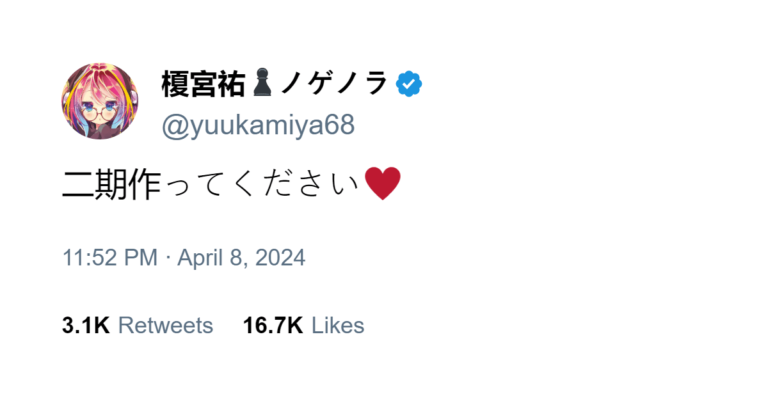
Task: Open the @yuukamiya68 handle link
Action: click(258, 125)
